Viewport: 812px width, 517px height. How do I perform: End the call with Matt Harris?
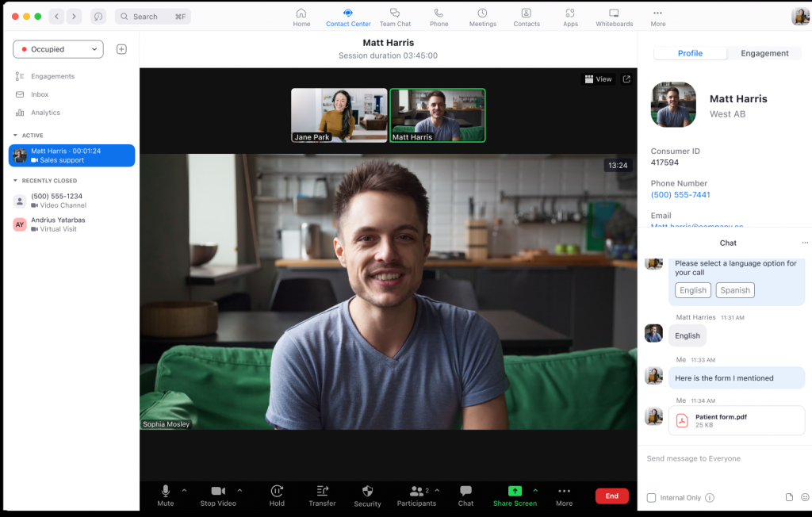[611, 496]
